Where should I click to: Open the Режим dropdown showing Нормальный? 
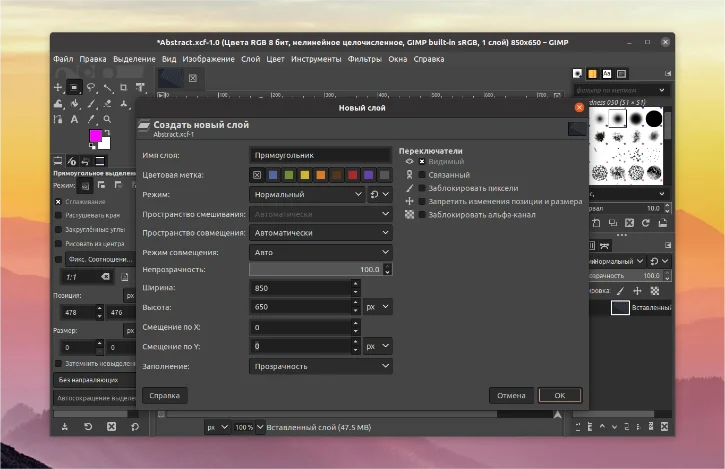(307, 195)
